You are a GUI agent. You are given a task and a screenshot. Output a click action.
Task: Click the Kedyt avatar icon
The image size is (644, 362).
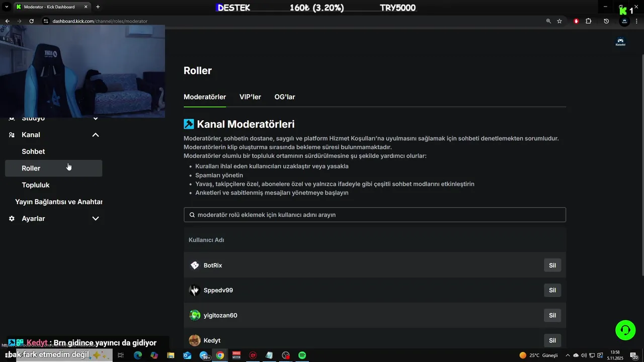pos(195,340)
